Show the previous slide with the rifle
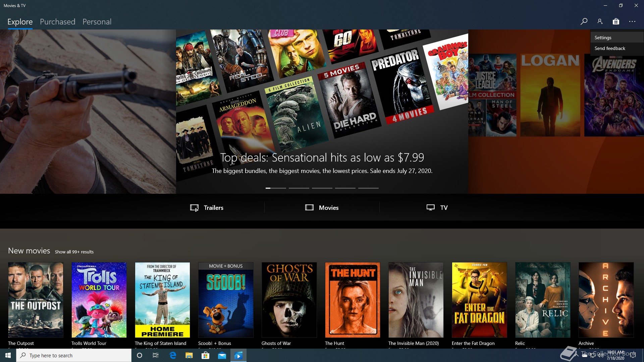 coord(88,111)
